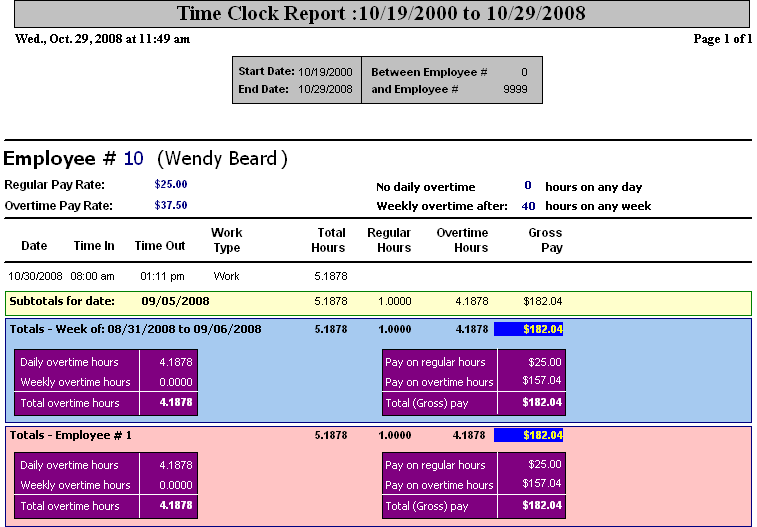
Task: Click 'Total overtime hours' label in the employee totals box
Action: point(70,506)
